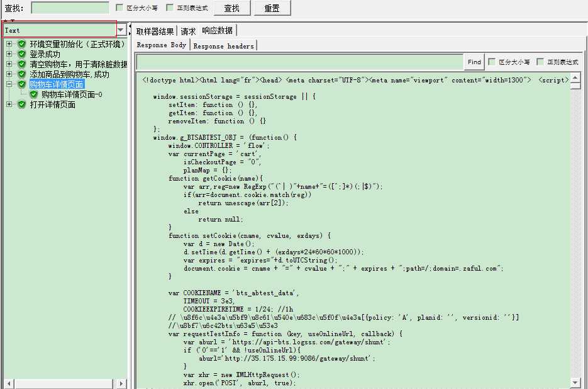Open the Response headers sub-tab

coord(224,46)
